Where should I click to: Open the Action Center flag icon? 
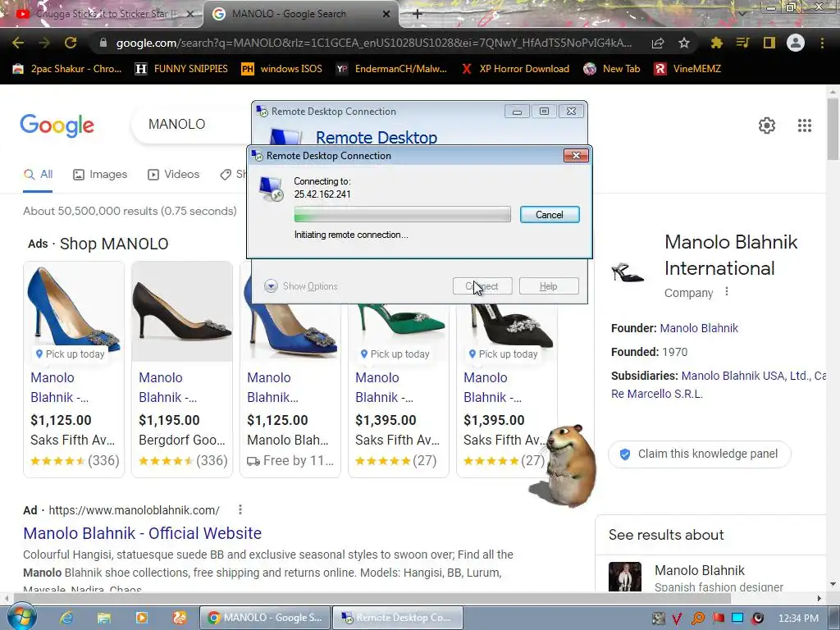tap(718, 619)
